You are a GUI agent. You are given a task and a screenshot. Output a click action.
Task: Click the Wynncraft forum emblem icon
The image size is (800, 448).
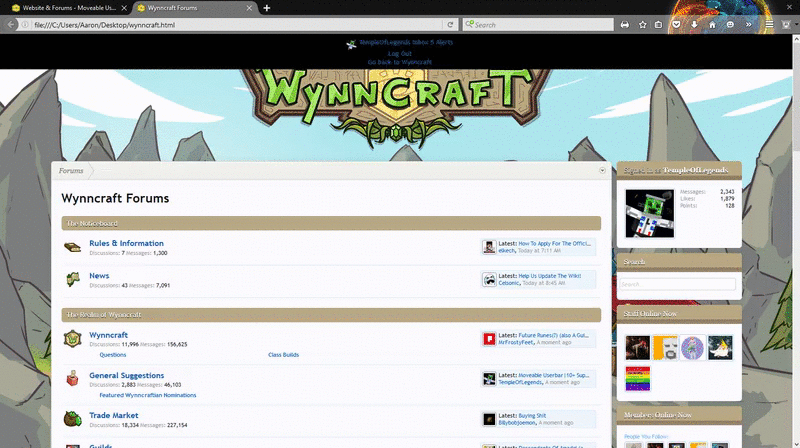coord(72,339)
